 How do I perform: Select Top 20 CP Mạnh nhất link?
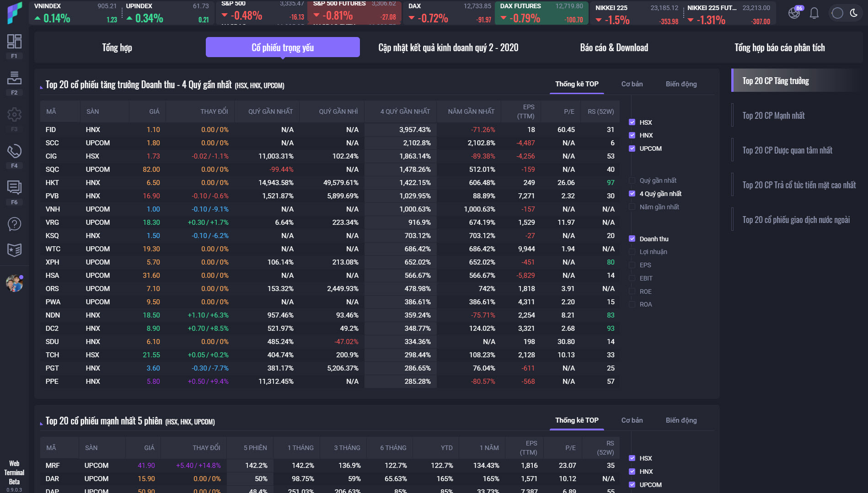[773, 116]
